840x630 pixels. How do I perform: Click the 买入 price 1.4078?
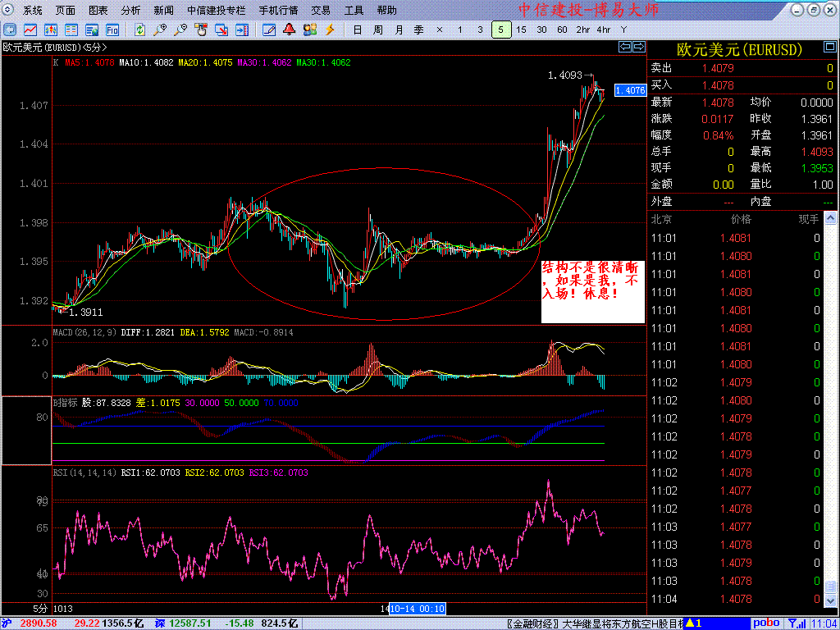click(718, 85)
